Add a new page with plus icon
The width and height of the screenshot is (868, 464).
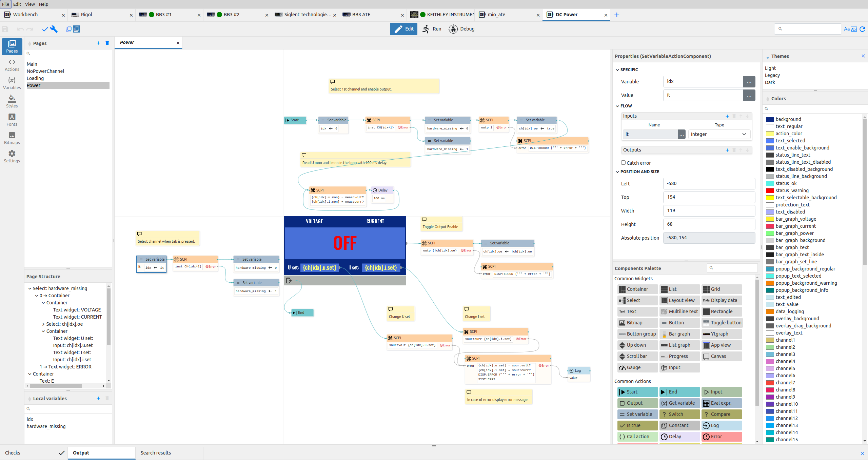[x=98, y=43]
